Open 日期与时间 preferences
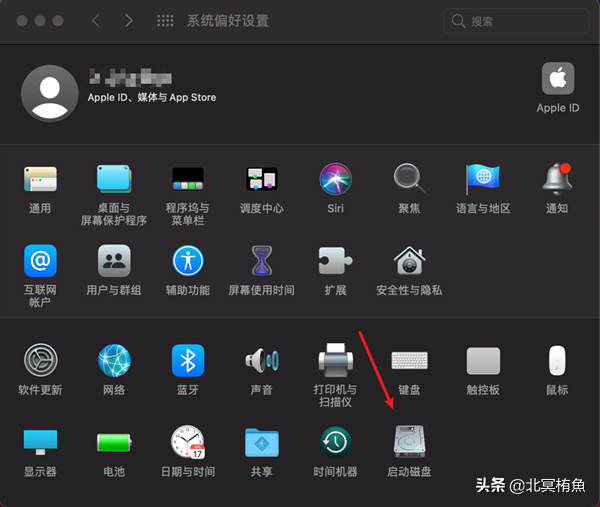This screenshot has width=600, height=507. click(x=188, y=442)
